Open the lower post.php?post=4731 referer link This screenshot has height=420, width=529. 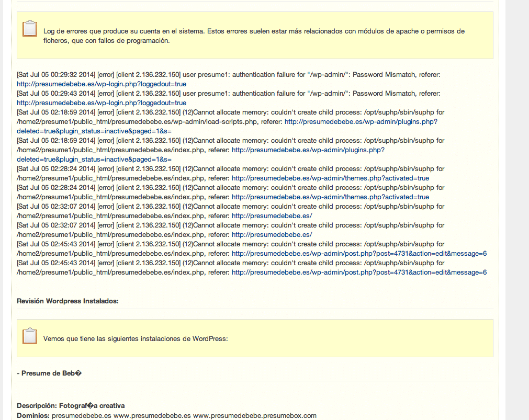click(359, 273)
